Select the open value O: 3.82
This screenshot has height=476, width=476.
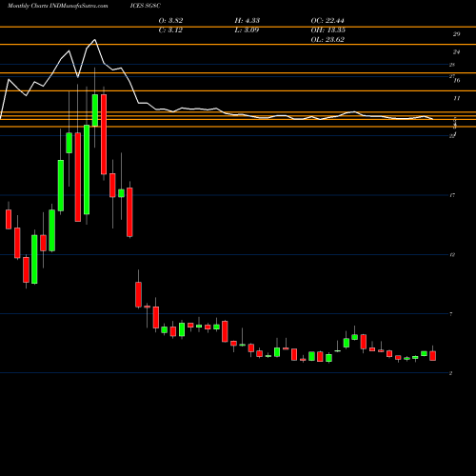(170, 21)
